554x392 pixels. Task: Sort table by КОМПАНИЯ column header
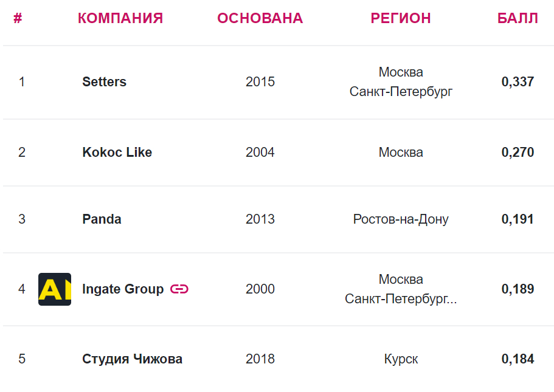(120, 18)
